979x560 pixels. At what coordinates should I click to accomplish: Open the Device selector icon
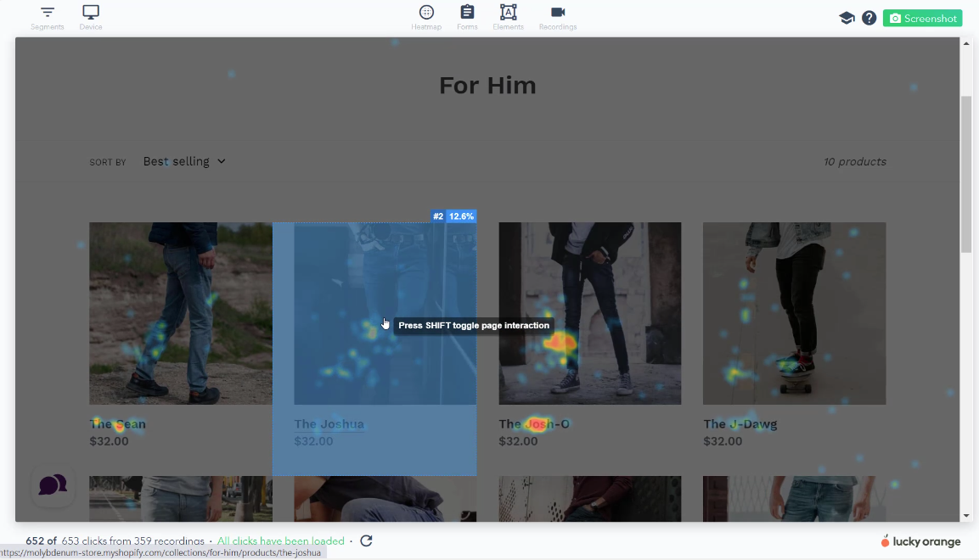tap(91, 18)
